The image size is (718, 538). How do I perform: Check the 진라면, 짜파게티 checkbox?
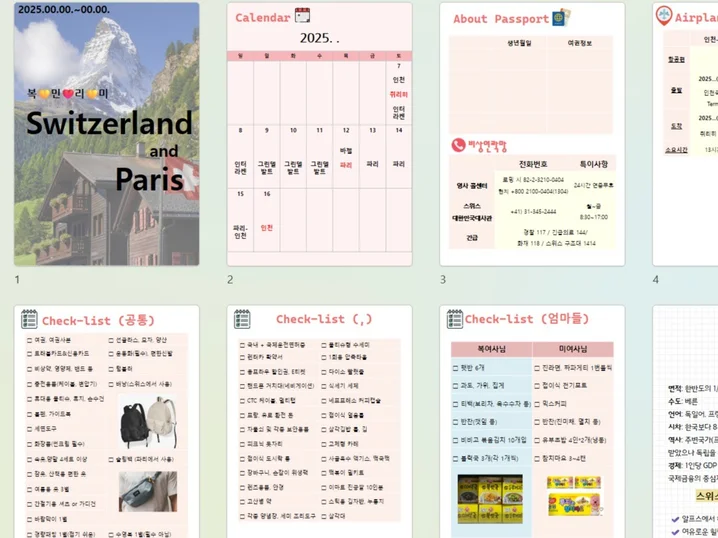click(535, 369)
